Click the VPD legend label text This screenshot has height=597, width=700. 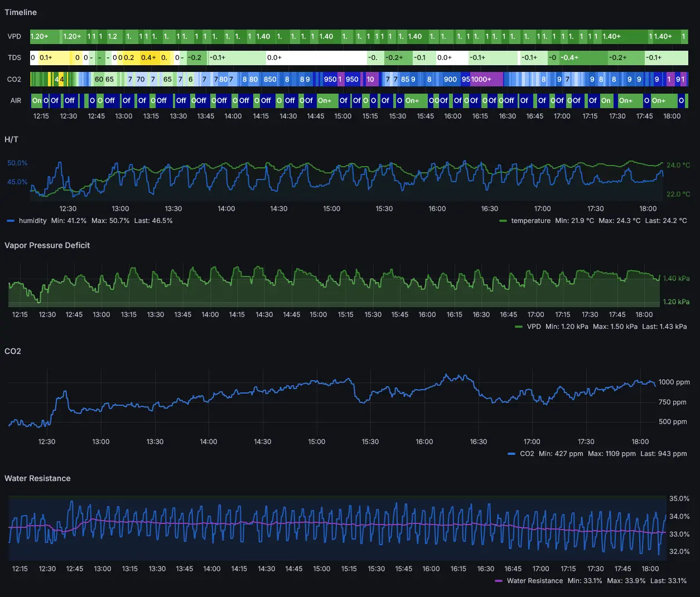(x=534, y=327)
